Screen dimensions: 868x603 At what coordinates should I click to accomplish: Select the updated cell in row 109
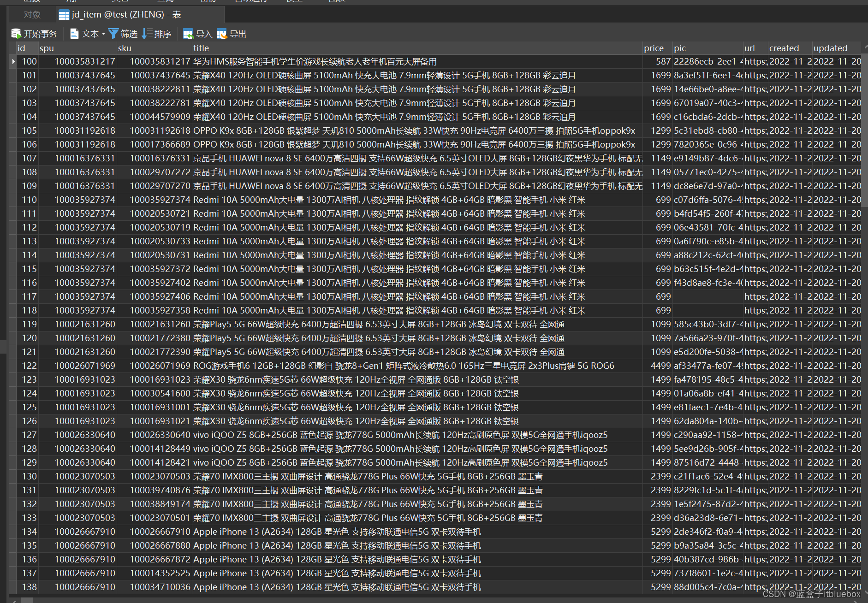tap(837, 186)
